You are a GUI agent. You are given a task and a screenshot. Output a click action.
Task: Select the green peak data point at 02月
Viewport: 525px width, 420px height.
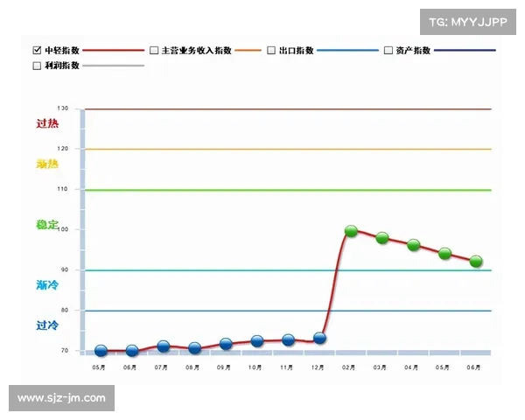(x=351, y=231)
